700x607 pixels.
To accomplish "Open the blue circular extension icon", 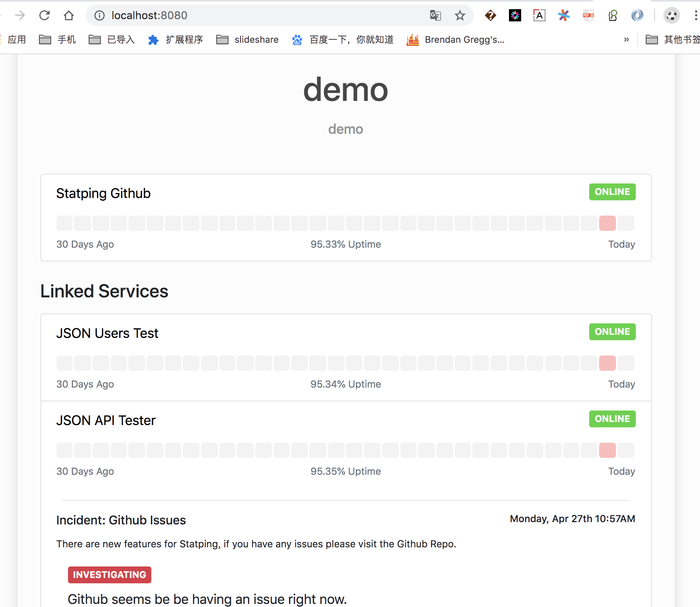I will [637, 15].
